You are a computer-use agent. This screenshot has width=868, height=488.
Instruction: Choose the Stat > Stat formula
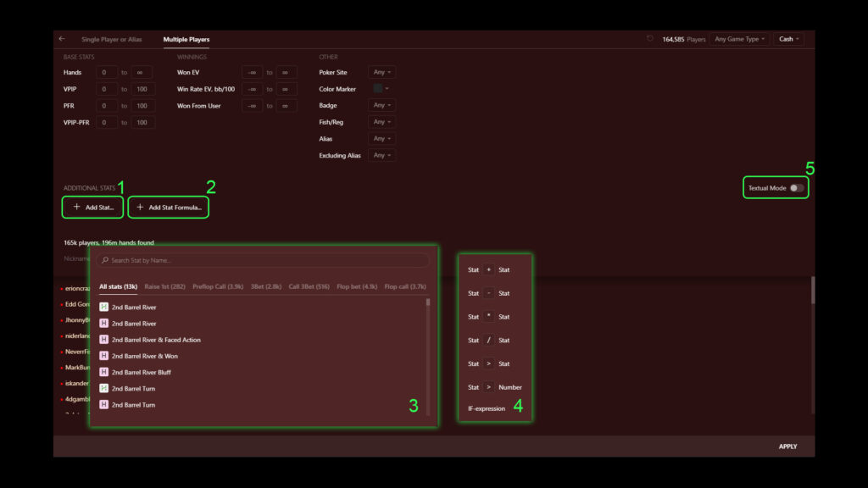[489, 363]
